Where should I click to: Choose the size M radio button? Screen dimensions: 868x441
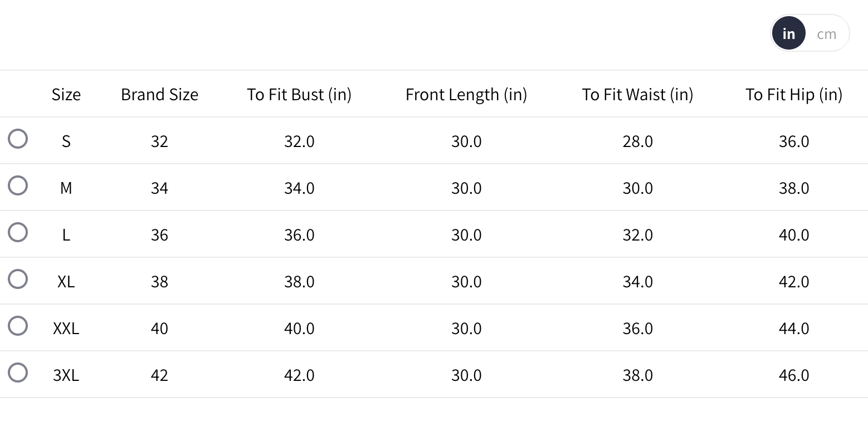pyautogui.click(x=18, y=185)
